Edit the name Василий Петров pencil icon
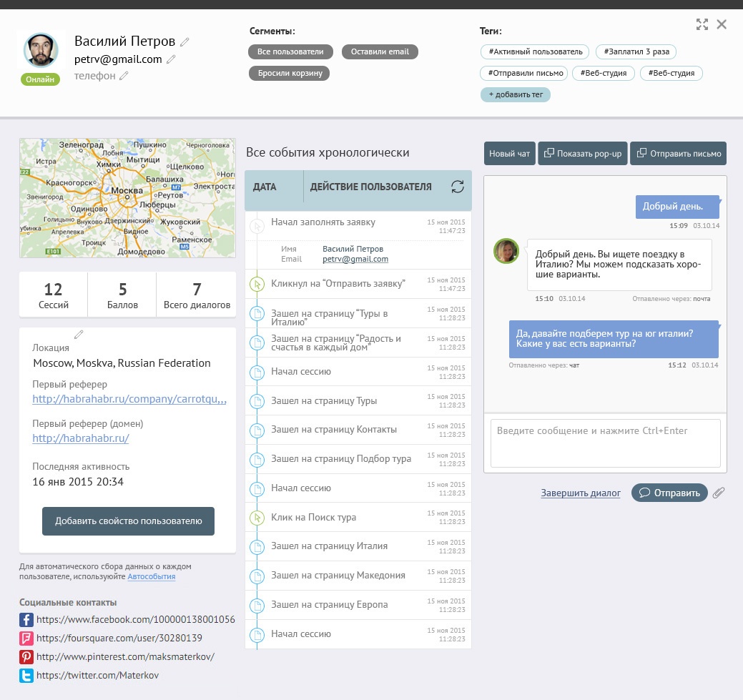The height and width of the screenshot is (700, 743). click(x=184, y=41)
